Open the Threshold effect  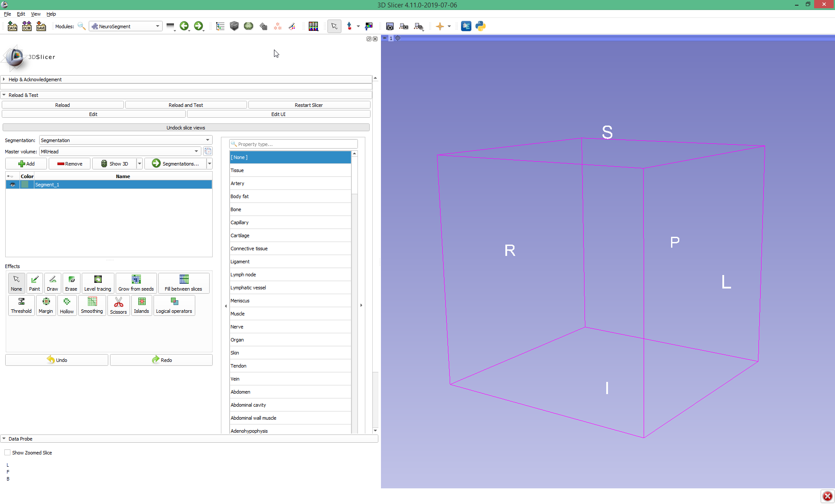pos(21,305)
